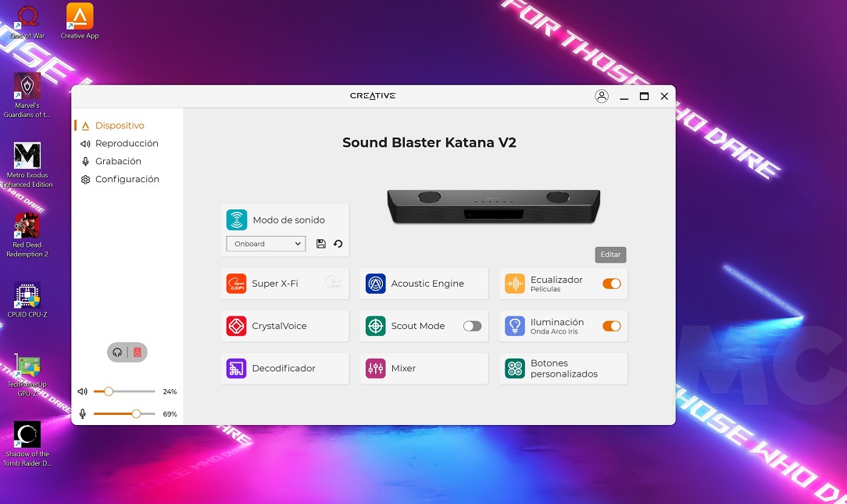Expand the Onboard sound mode dropdown
Screen dimensions: 847x504
tap(266, 244)
